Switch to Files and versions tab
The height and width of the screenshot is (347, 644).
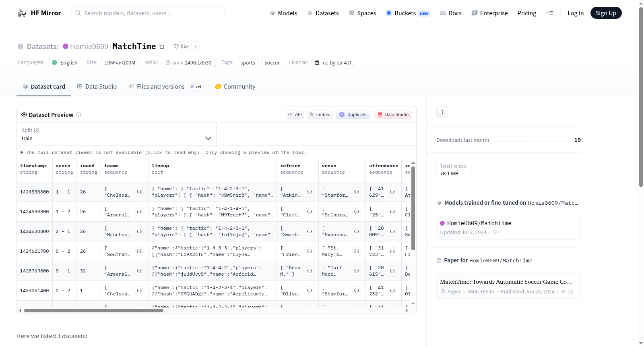(165, 87)
